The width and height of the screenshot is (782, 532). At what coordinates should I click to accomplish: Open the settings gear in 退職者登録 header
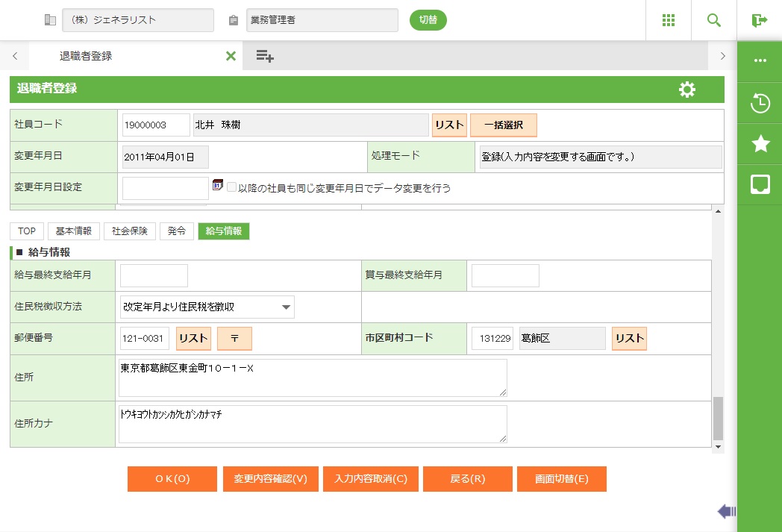pyautogui.click(x=686, y=90)
